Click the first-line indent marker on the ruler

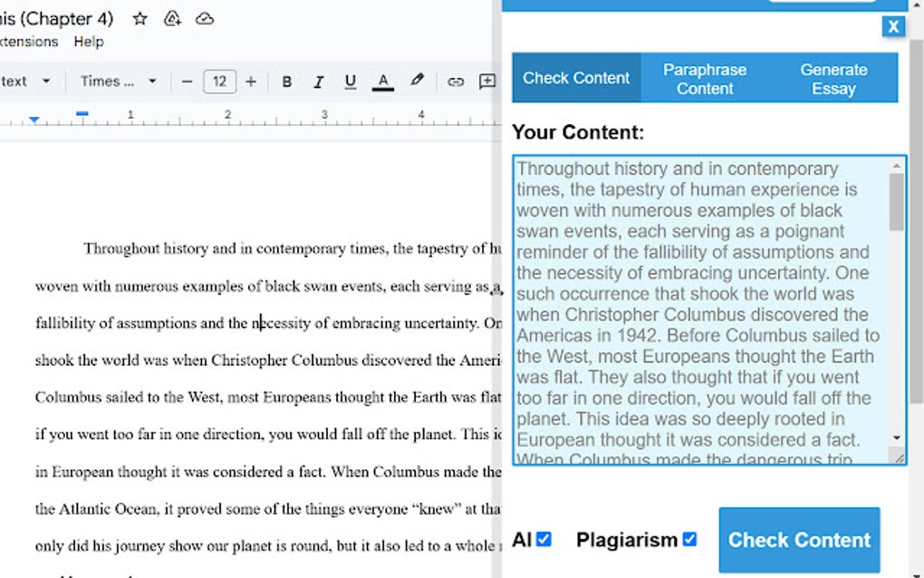pyautogui.click(x=82, y=113)
